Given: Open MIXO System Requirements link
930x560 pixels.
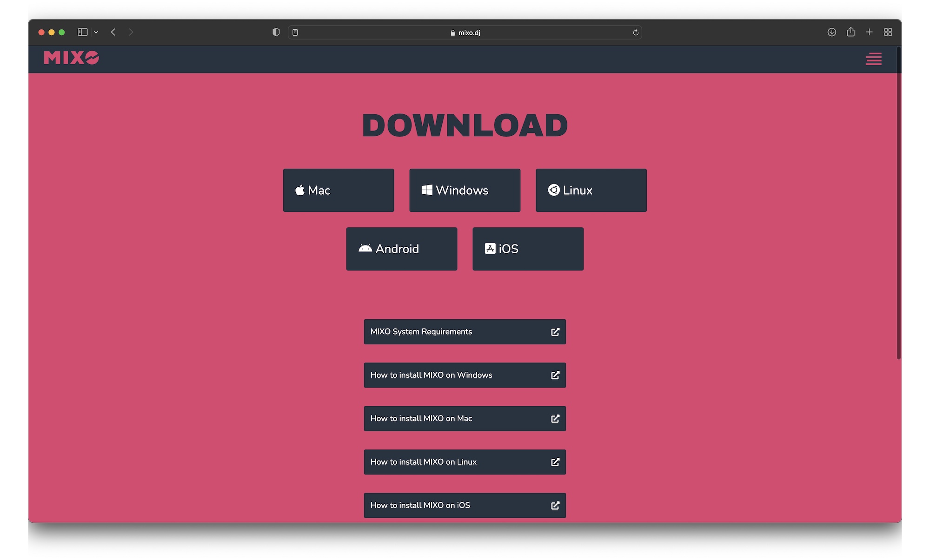Looking at the screenshot, I should (x=465, y=332).
